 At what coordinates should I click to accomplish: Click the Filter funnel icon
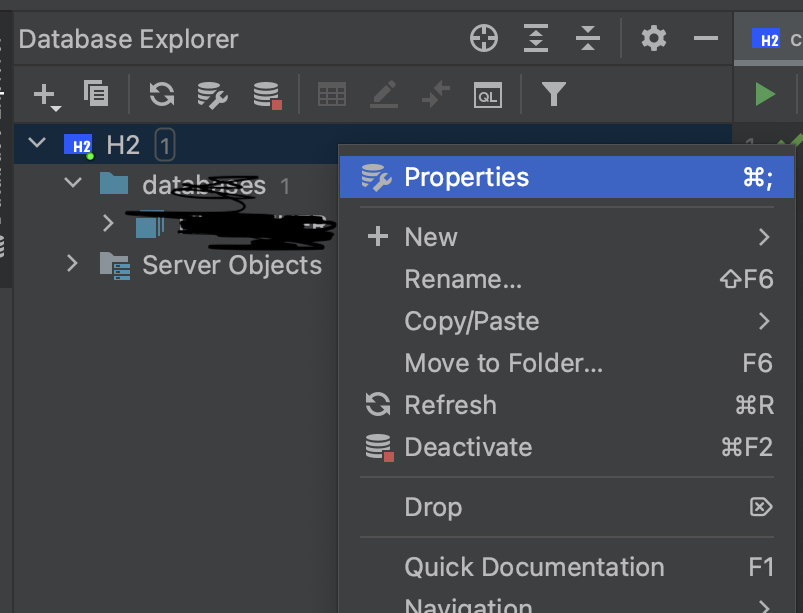click(554, 94)
